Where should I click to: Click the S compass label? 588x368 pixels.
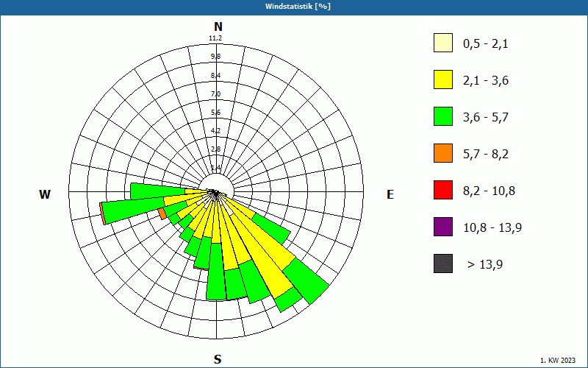pyautogui.click(x=218, y=359)
